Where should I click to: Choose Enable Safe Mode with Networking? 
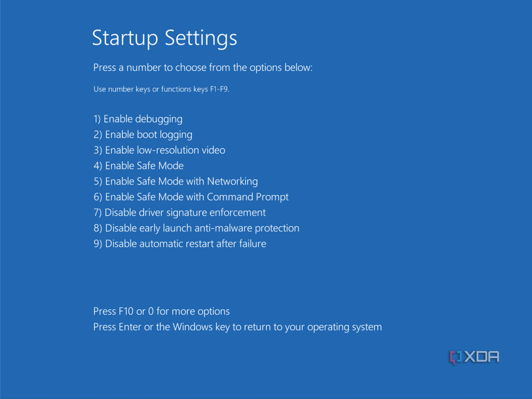tap(176, 181)
